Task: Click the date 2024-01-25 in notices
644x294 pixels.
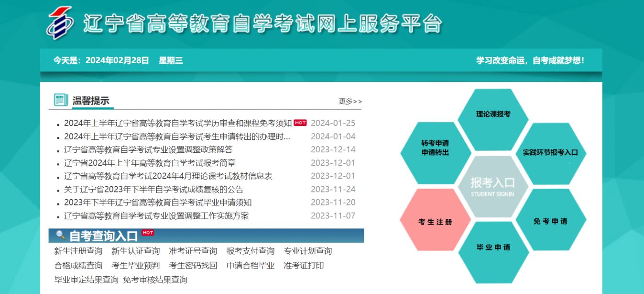Action: click(x=333, y=123)
